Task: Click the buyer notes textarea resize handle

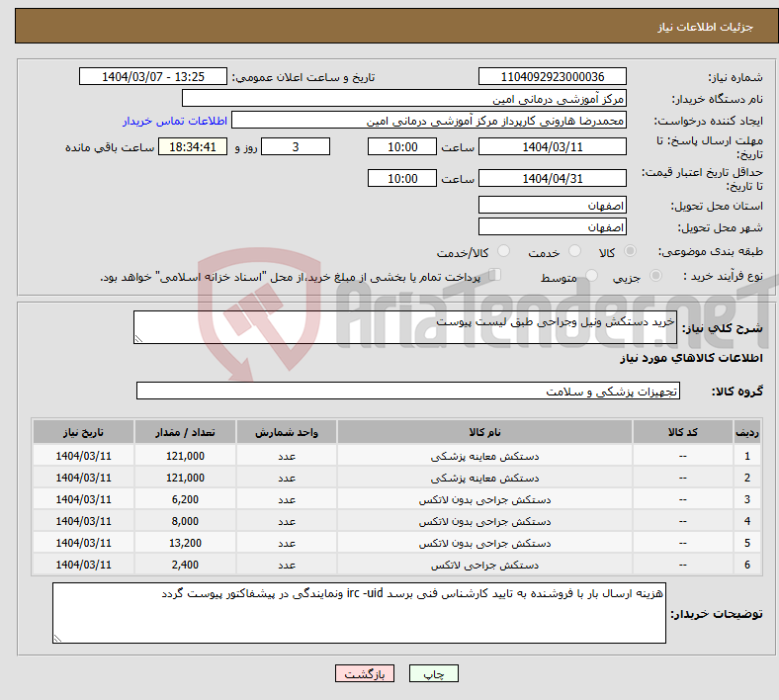Action: pos(57,639)
